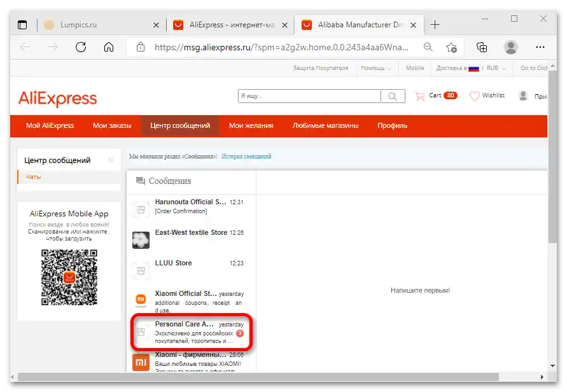The height and width of the screenshot is (392, 567).
Task: Select Центр сообщений menu item
Action: 180,126
